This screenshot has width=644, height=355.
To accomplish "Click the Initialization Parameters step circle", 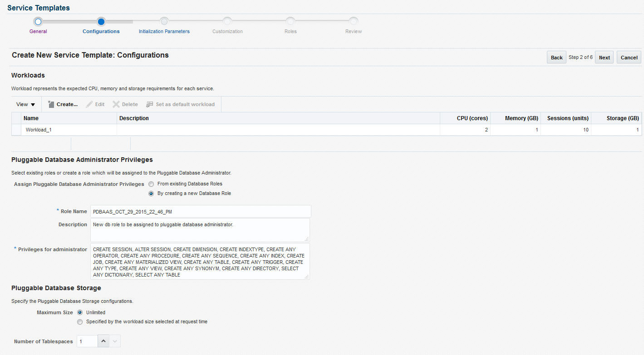I will (x=164, y=21).
